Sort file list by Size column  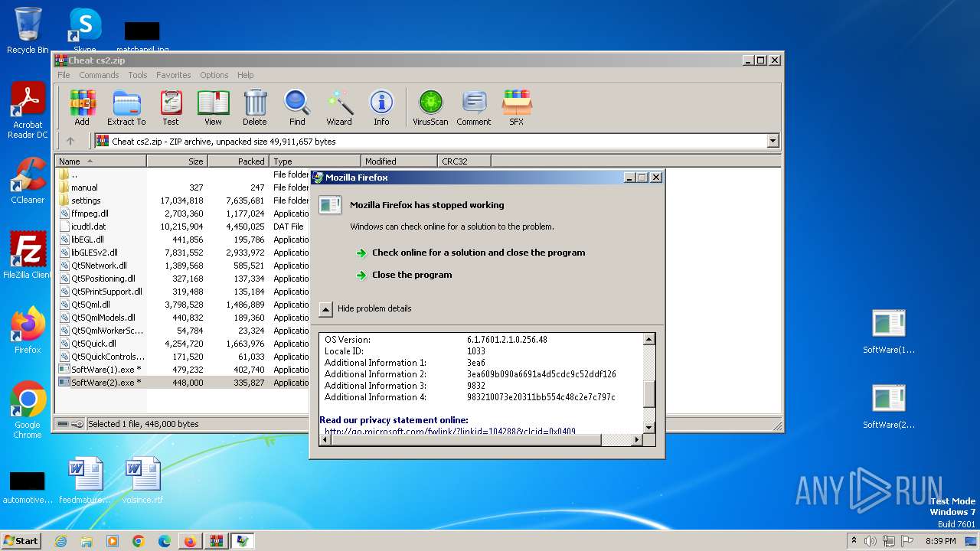click(x=177, y=161)
